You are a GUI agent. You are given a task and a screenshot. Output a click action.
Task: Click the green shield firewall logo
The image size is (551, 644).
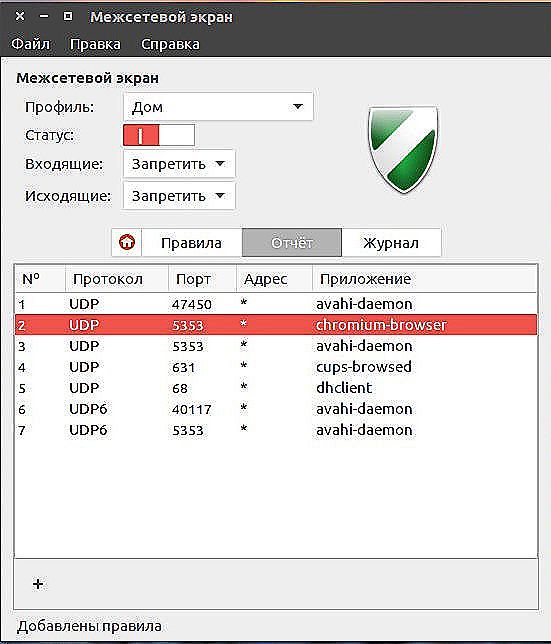403,150
